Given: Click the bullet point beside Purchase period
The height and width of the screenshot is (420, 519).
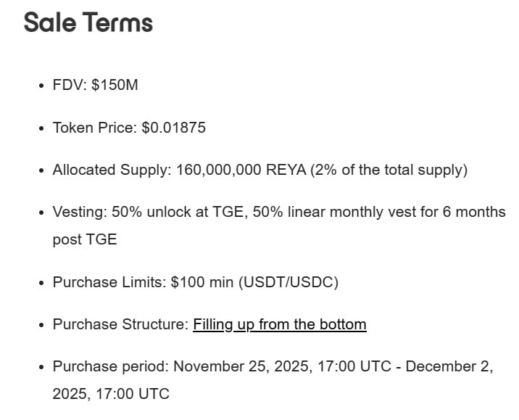Looking at the screenshot, I should [x=41, y=367].
